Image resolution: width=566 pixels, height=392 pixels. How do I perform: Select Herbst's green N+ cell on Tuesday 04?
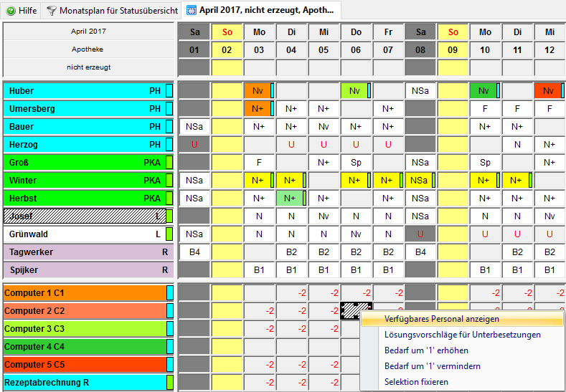(290, 199)
